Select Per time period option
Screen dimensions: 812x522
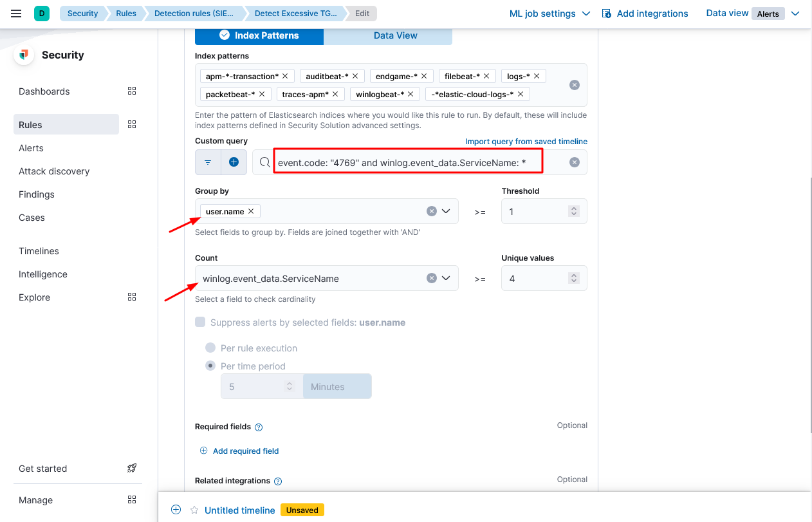(x=210, y=366)
